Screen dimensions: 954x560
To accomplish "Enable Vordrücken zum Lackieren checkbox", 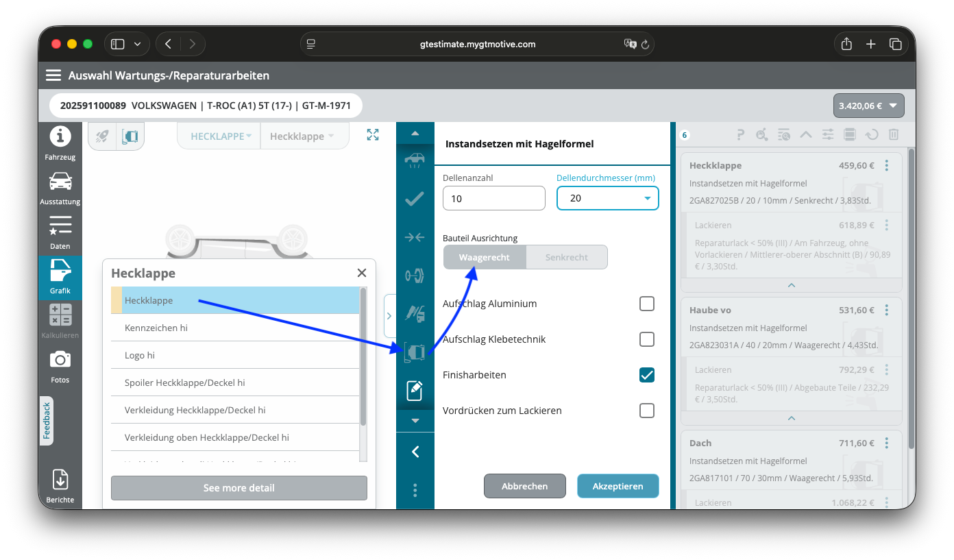I will (x=647, y=411).
